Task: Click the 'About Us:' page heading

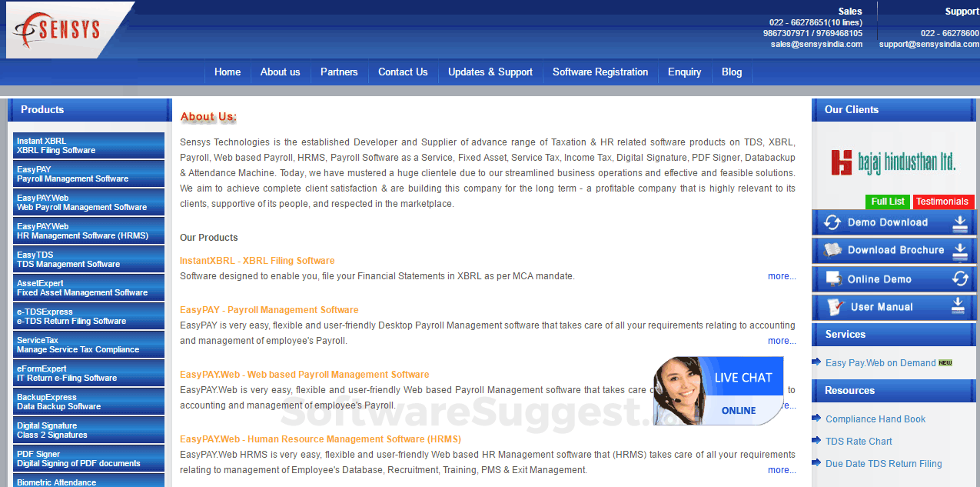Action: tap(208, 117)
